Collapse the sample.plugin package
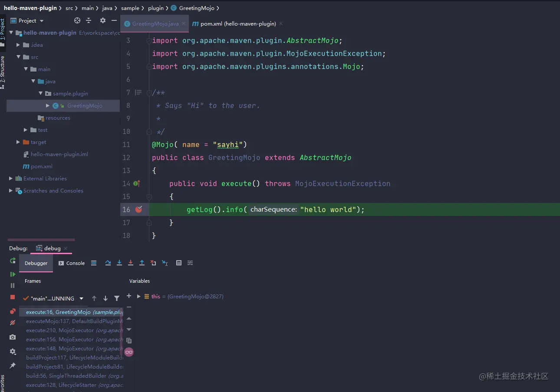Image resolution: width=560 pixels, height=392 pixels. (40, 94)
